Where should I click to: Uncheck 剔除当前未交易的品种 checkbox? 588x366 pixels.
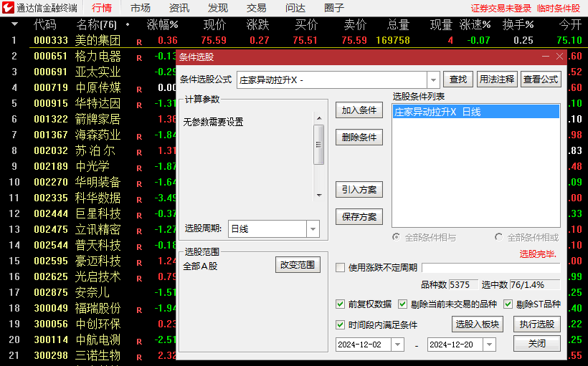coord(402,304)
